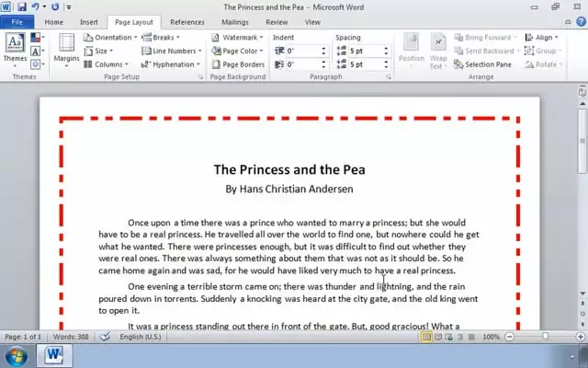Click the zoom slider in status bar

tap(544, 338)
